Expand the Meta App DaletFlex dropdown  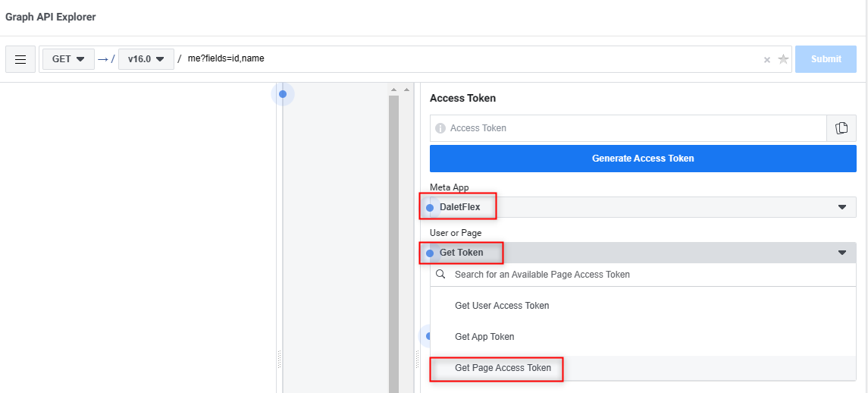(643, 207)
